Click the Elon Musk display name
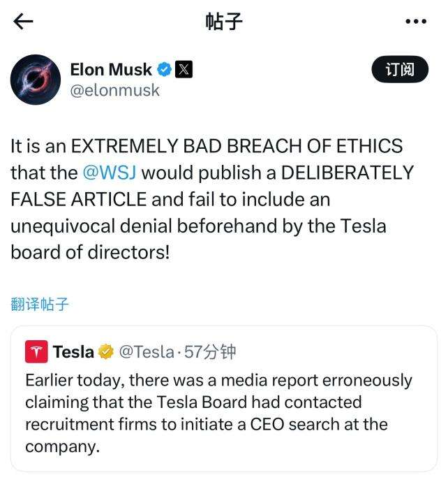The image size is (448, 489). tap(111, 70)
